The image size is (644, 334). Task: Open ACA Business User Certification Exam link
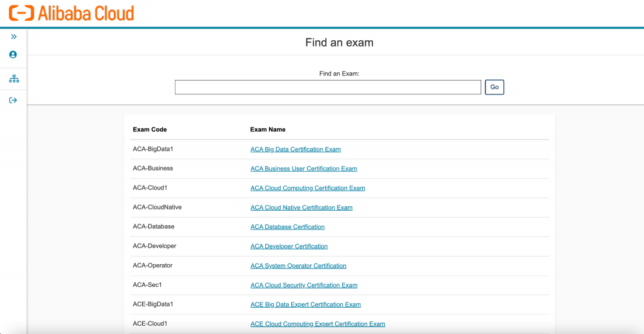coord(304,169)
